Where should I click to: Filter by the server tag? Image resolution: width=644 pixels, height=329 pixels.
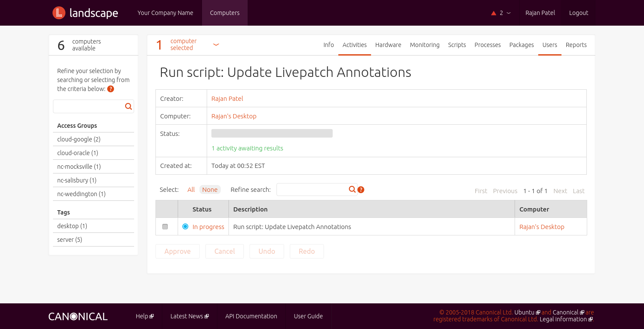70,240
